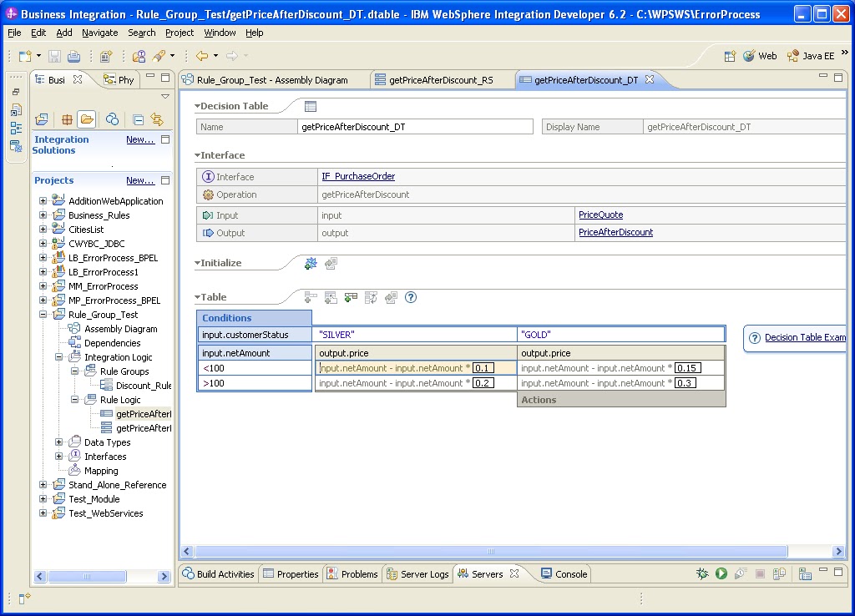The height and width of the screenshot is (616, 855).
Task: Close the getPriceAfterDiscount_DT editor tab
Action: pos(650,79)
